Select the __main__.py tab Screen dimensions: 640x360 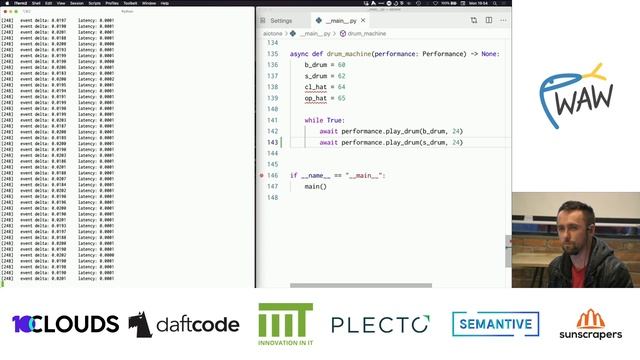341,20
